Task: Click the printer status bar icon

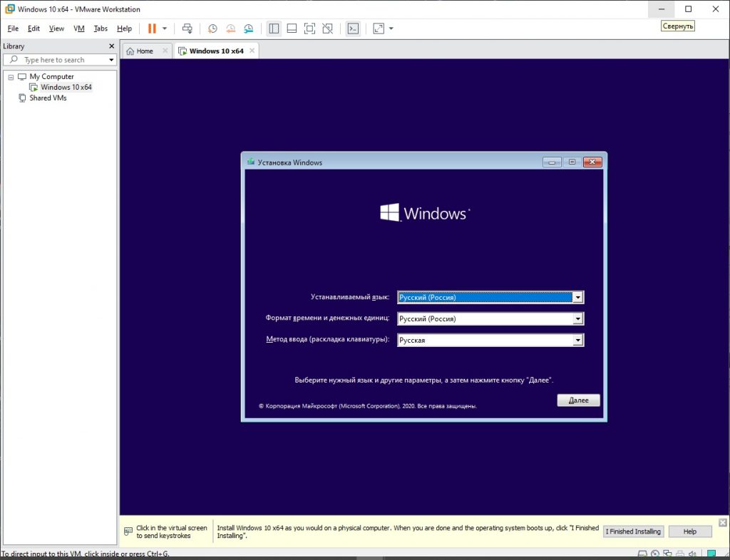Action: pyautogui.click(x=680, y=554)
